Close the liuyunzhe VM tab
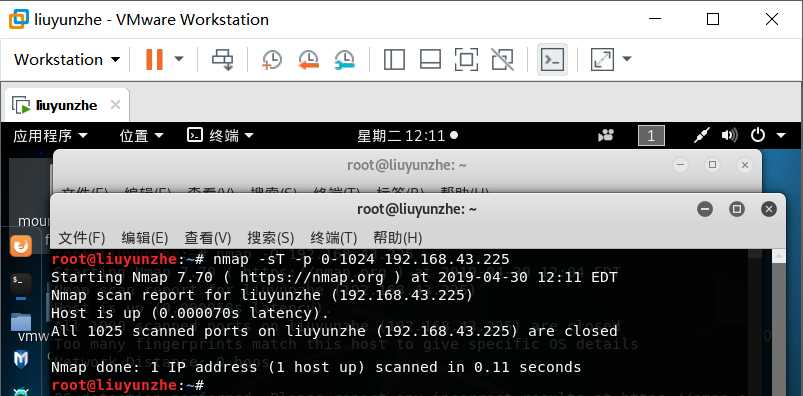The width and height of the screenshot is (803, 396). [116, 105]
